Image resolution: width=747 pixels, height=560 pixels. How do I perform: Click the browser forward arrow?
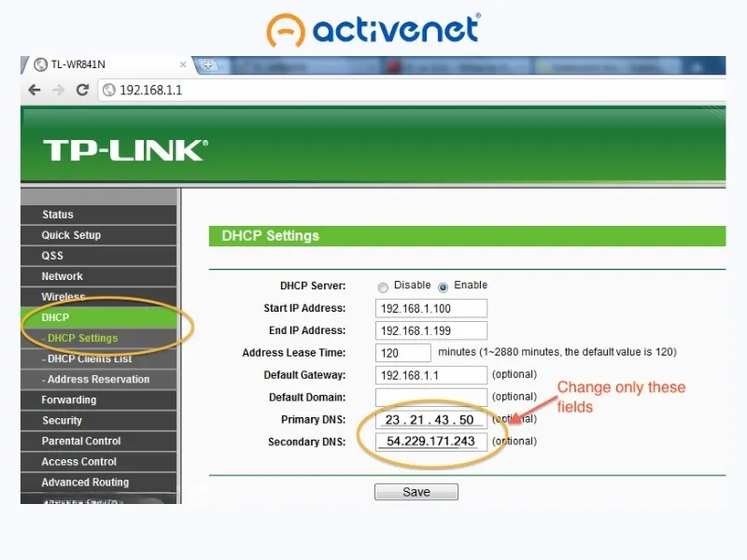pos(58,90)
